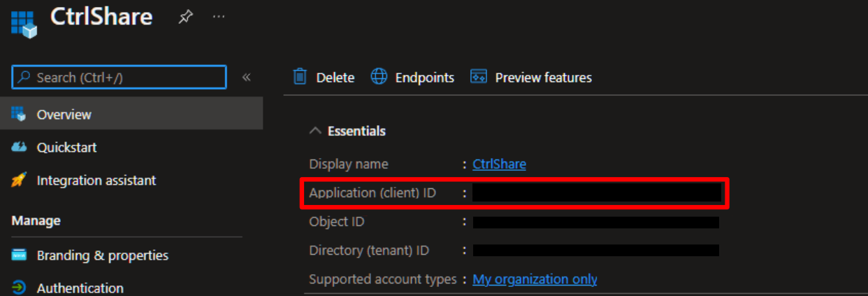Click the CtrlShare app registration icon
Image resolution: width=868 pixels, height=296 pixels.
[x=24, y=23]
